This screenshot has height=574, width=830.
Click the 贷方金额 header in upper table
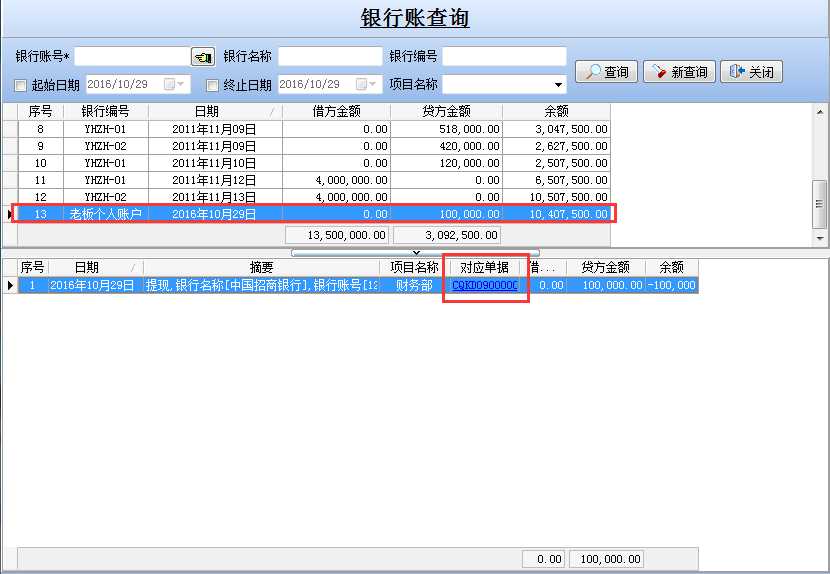445,112
